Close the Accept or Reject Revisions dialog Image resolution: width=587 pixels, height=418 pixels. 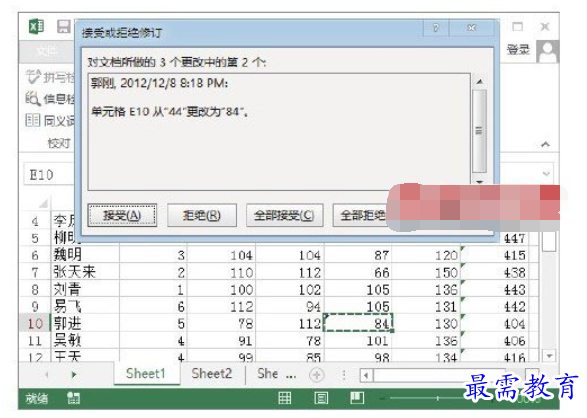[x=472, y=28]
